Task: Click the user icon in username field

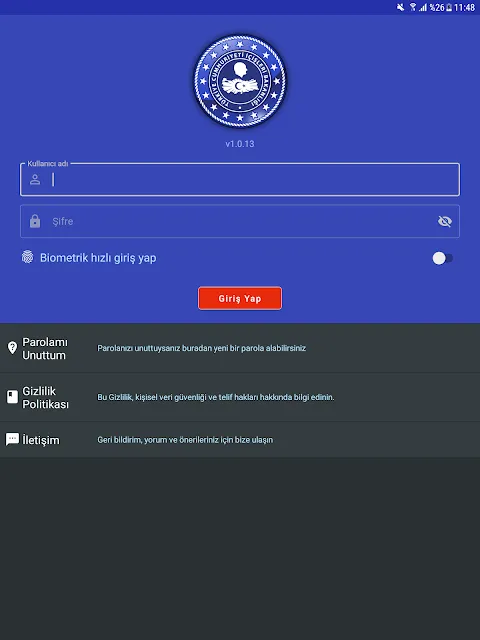Action: (x=35, y=180)
